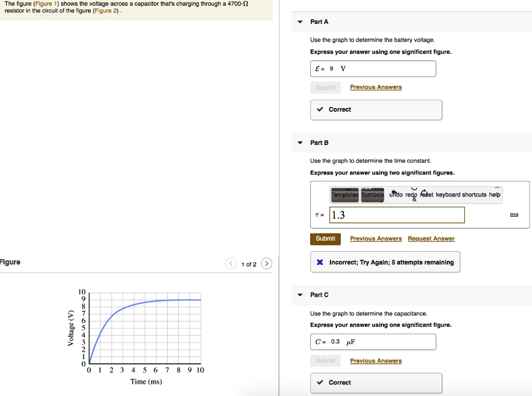Click the Part C Correct feedback box
532x396 pixels.
pyautogui.click(x=376, y=383)
